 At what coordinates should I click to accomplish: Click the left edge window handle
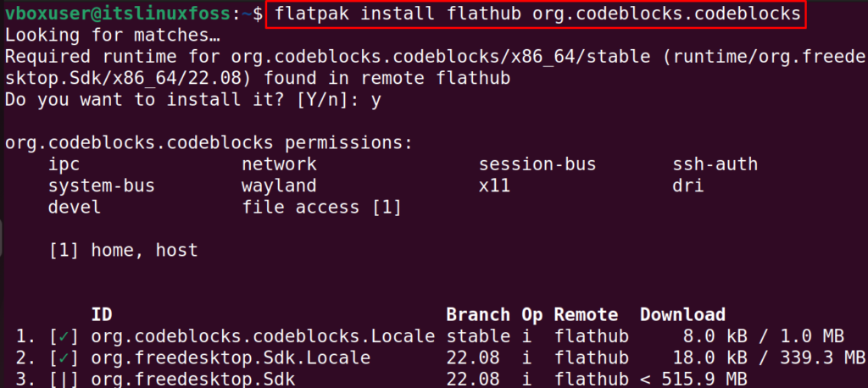pyautogui.click(x=1, y=238)
